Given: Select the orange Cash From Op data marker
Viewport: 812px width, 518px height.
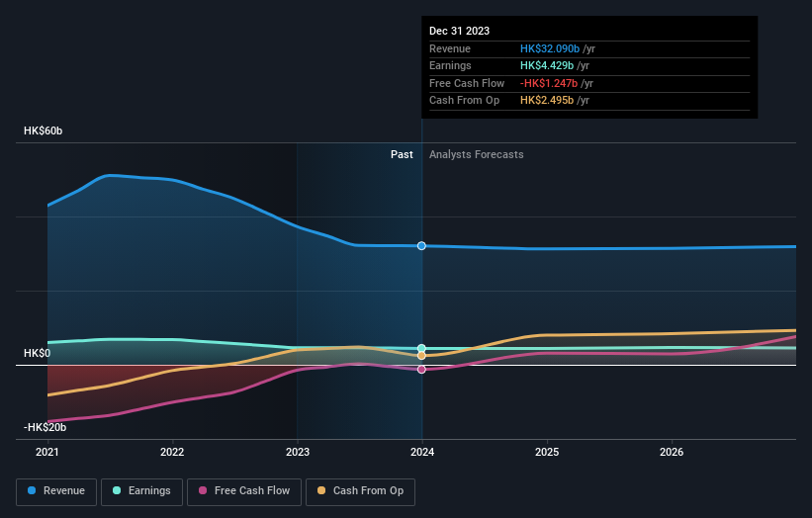Looking at the screenshot, I should pyautogui.click(x=421, y=356).
